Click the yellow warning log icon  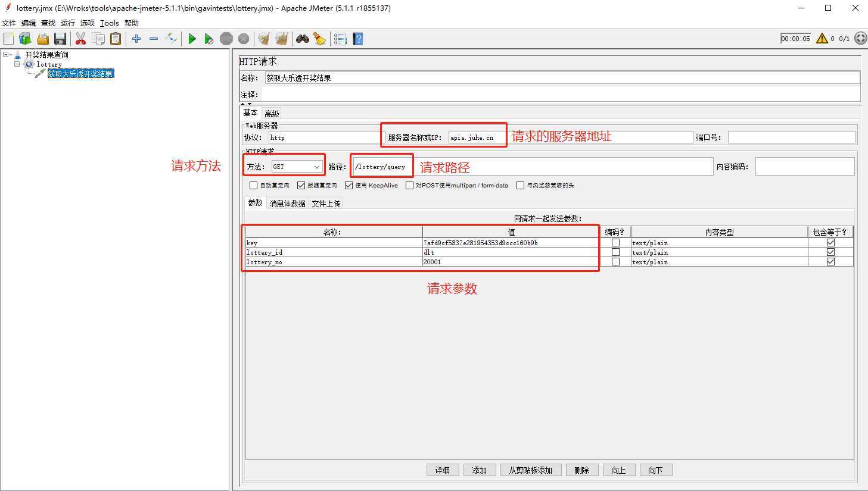pos(822,39)
